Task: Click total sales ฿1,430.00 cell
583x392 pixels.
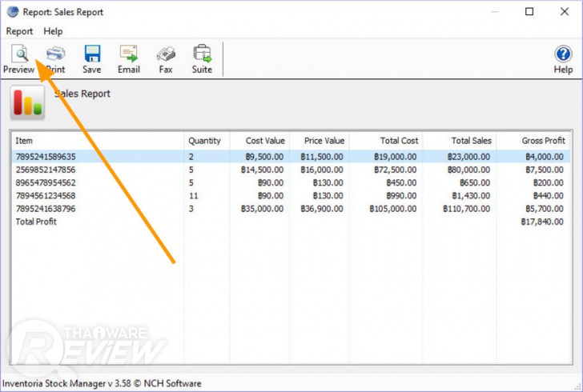Action: 471,196
